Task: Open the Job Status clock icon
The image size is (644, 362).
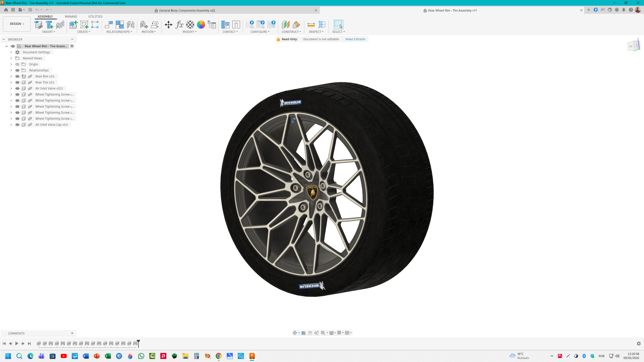Action: click(617, 10)
